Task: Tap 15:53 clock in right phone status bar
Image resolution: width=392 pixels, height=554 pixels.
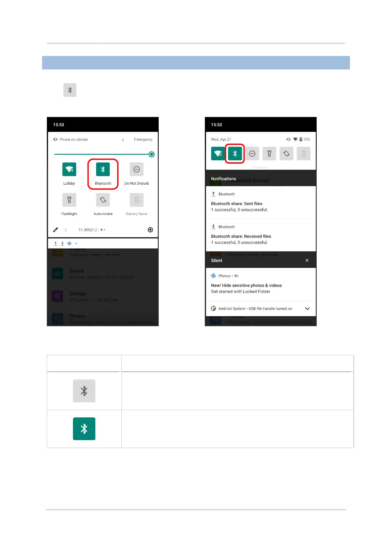Action: (217, 125)
